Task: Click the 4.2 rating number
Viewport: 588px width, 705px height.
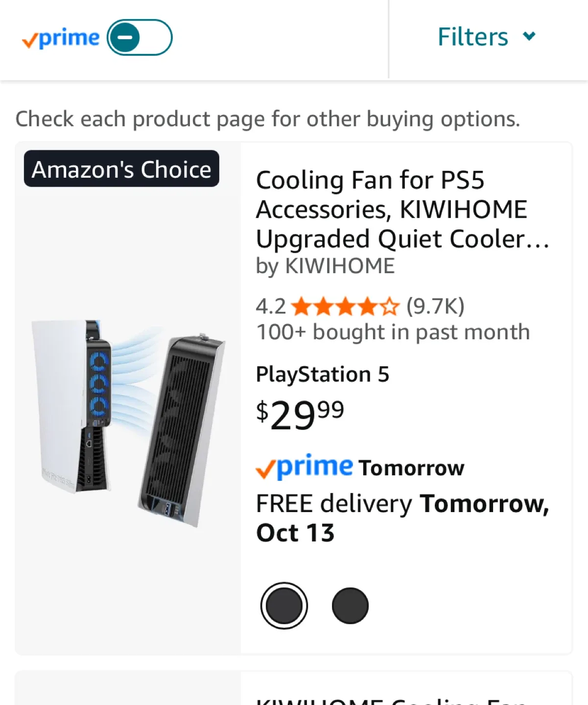Action: pyautogui.click(x=270, y=307)
